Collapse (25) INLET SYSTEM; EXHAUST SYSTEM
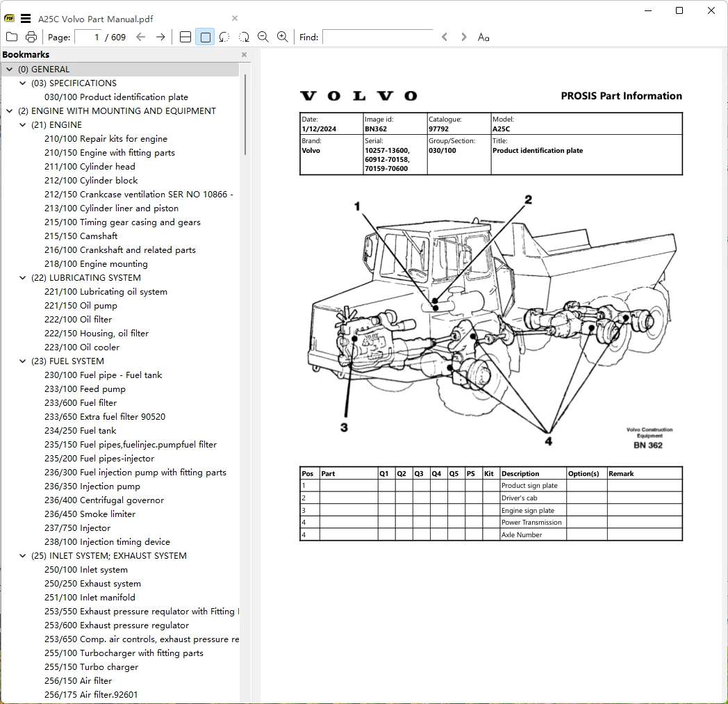Viewport: 728px width, 704px height. (22, 555)
